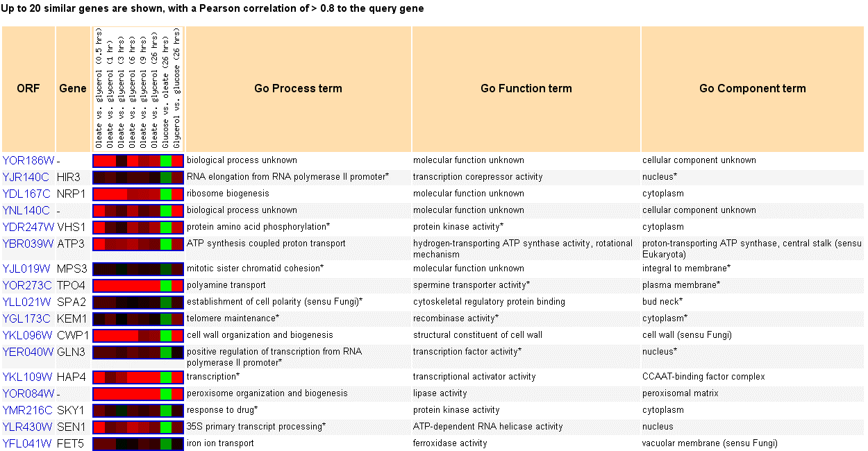Click the expression heatmap for TPO4

[x=137, y=285]
